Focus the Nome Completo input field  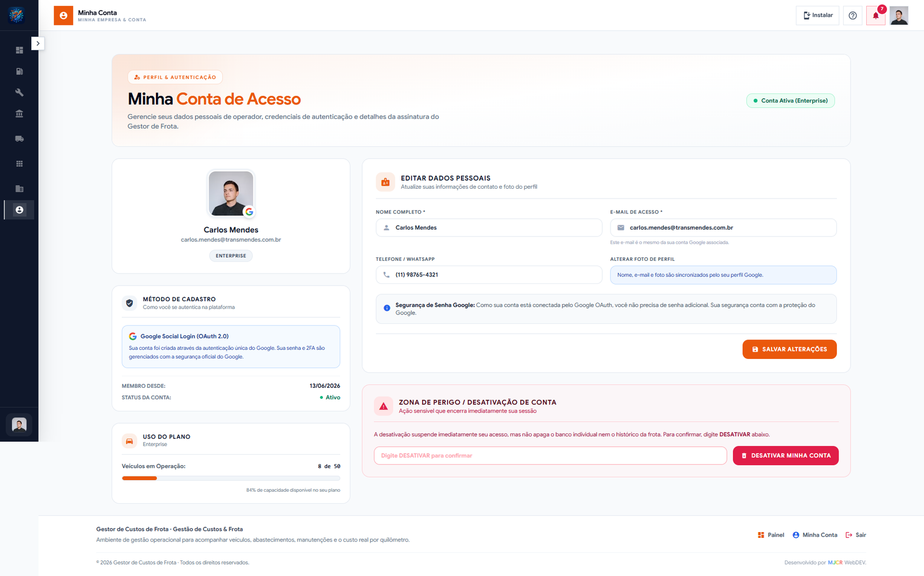(489, 227)
